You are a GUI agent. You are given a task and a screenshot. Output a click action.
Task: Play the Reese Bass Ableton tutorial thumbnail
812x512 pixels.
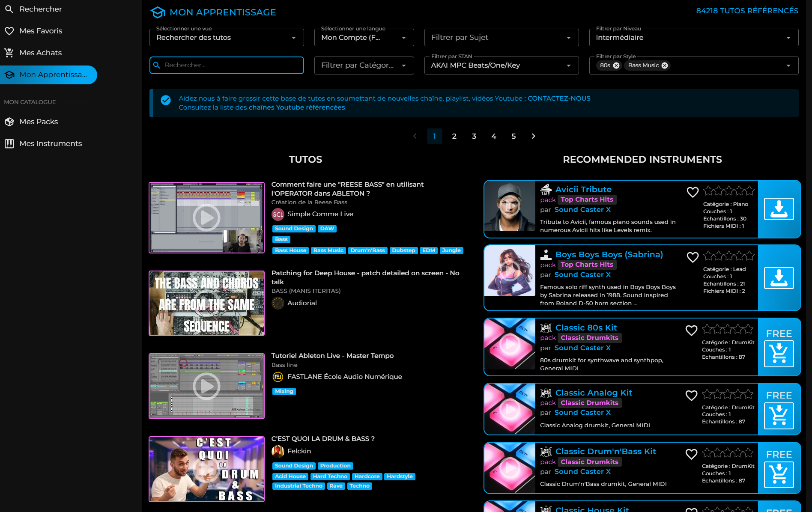[206, 218]
